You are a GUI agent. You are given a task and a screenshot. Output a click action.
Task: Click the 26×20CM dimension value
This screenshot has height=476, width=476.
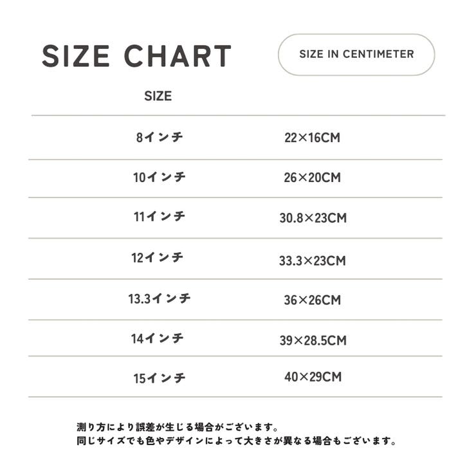[312, 178]
